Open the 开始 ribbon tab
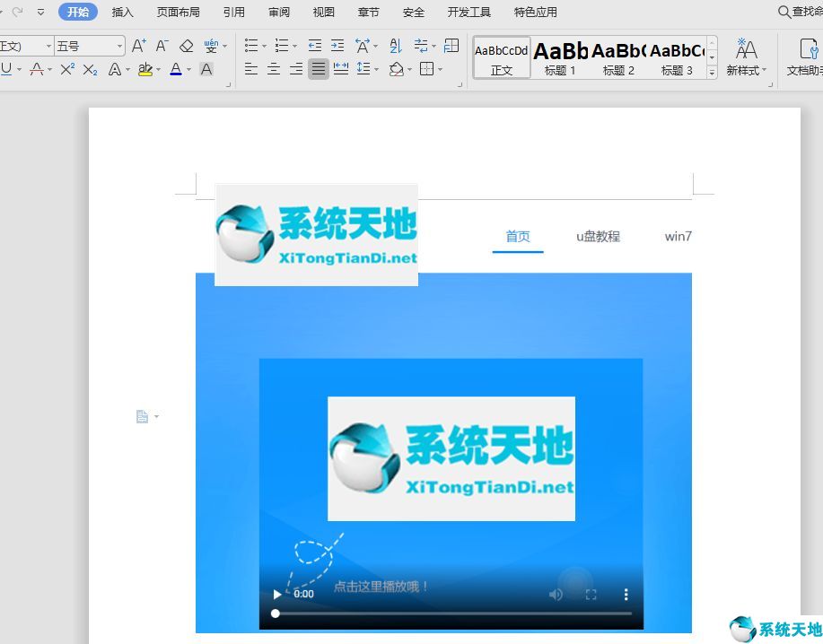The width and height of the screenshot is (823, 644). (78, 12)
